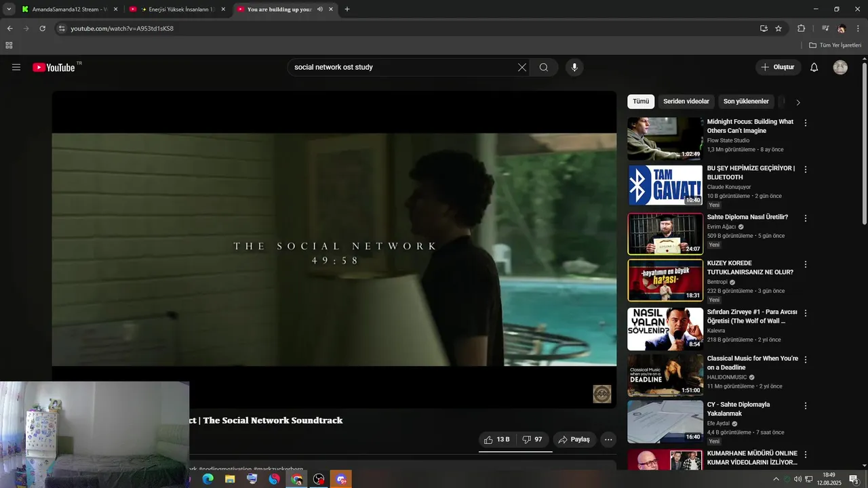The height and width of the screenshot is (488, 868).
Task: Select the Son yüklenenler chip
Action: pyautogui.click(x=746, y=102)
